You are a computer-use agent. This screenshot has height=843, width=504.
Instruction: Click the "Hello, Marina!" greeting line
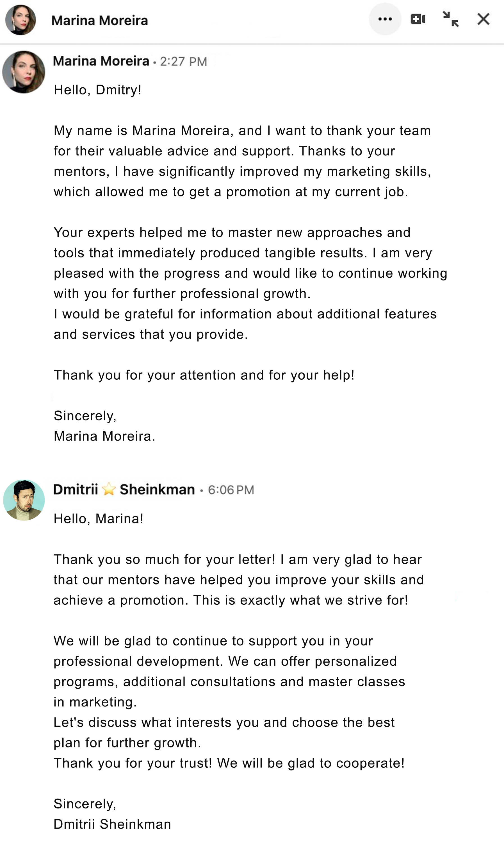click(x=99, y=518)
